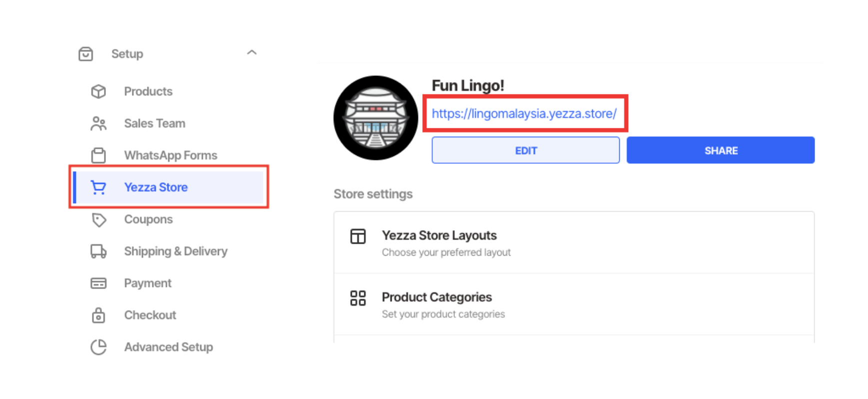This screenshot has width=868, height=399.
Task: Click the WhatsApp Forms clipboard icon
Action: click(x=98, y=155)
